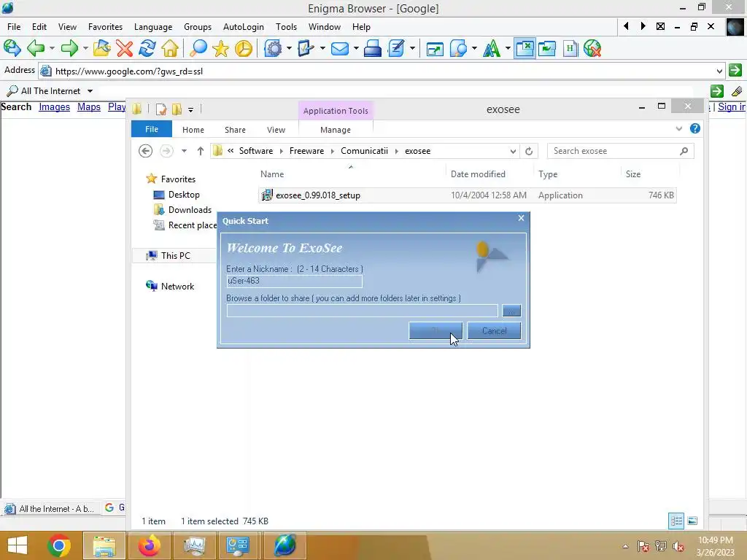Click the Up arrow in Explorer navigation
Viewport: 747px width, 560px height.
(x=200, y=151)
